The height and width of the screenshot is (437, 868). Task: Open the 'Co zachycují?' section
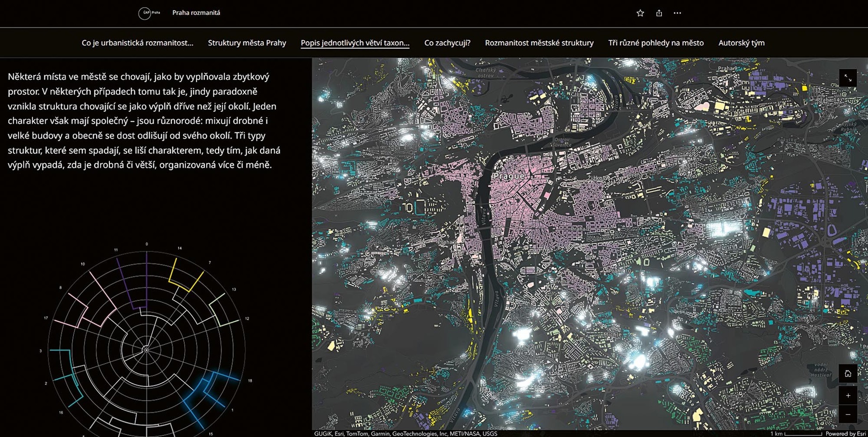coord(447,43)
